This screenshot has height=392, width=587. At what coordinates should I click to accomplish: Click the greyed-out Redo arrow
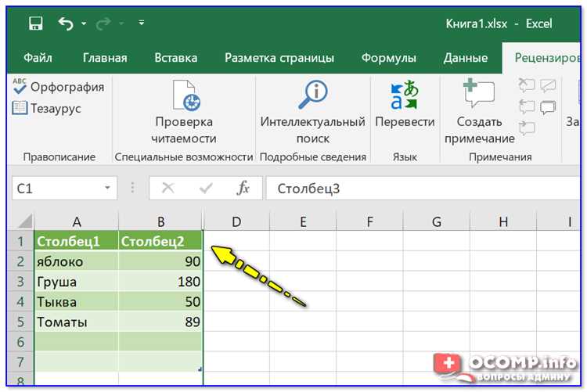tap(103, 23)
